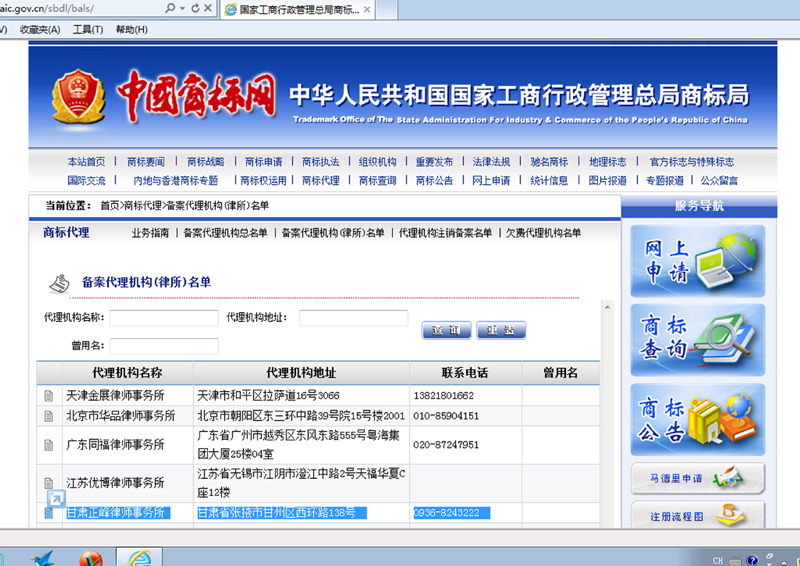Focus the 曾用名 input field
This screenshot has width=800, height=566.
[x=164, y=346]
